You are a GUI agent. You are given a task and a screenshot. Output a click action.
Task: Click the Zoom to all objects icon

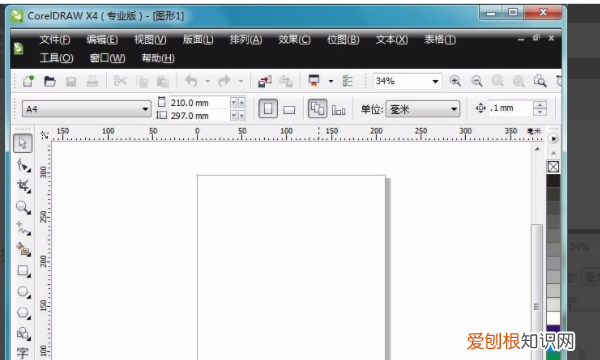pos(519,81)
